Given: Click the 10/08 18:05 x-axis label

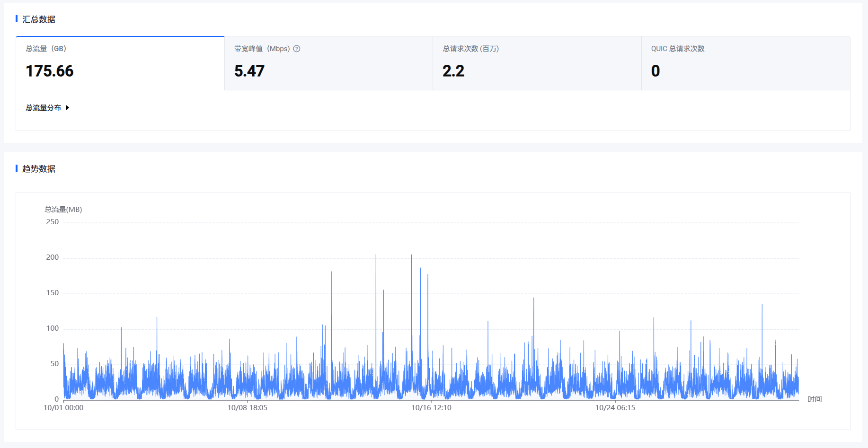Looking at the screenshot, I should click(x=247, y=408).
